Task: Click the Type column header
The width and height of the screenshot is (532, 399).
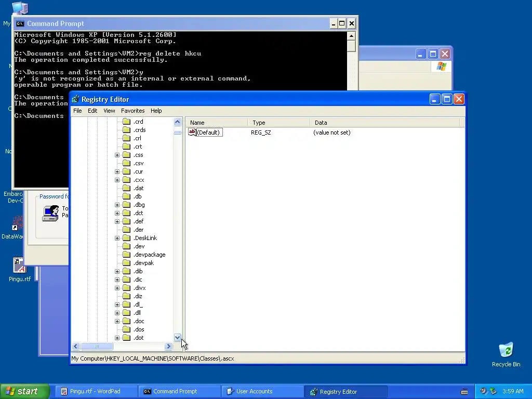Action: pos(279,123)
